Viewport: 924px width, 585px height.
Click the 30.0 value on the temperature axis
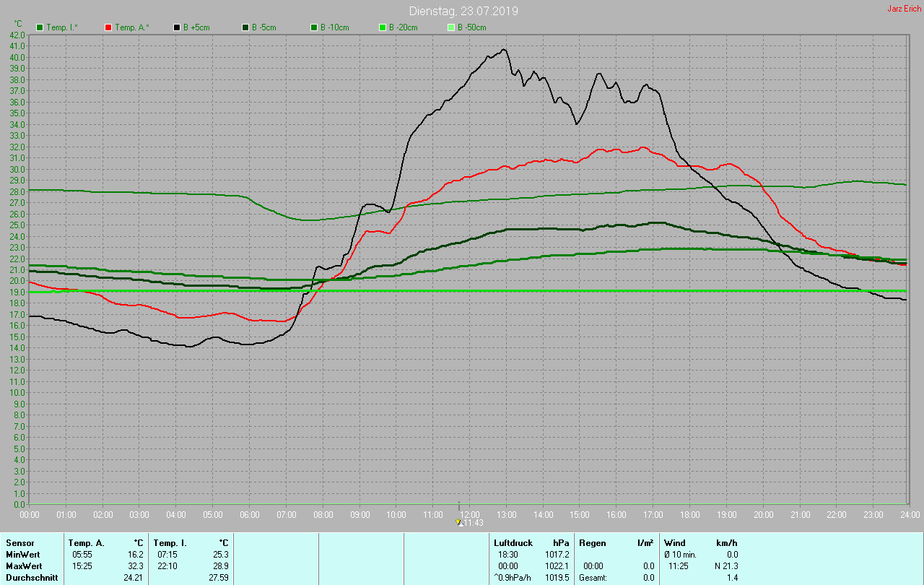18,170
